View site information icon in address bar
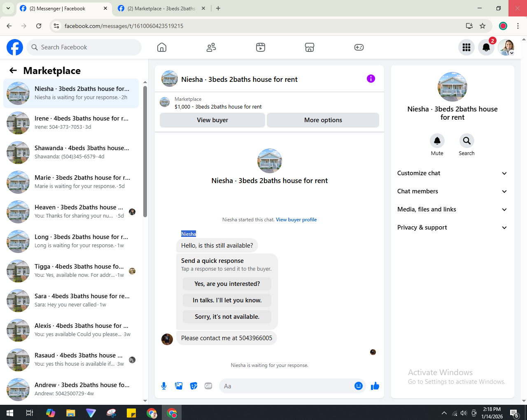 click(56, 26)
